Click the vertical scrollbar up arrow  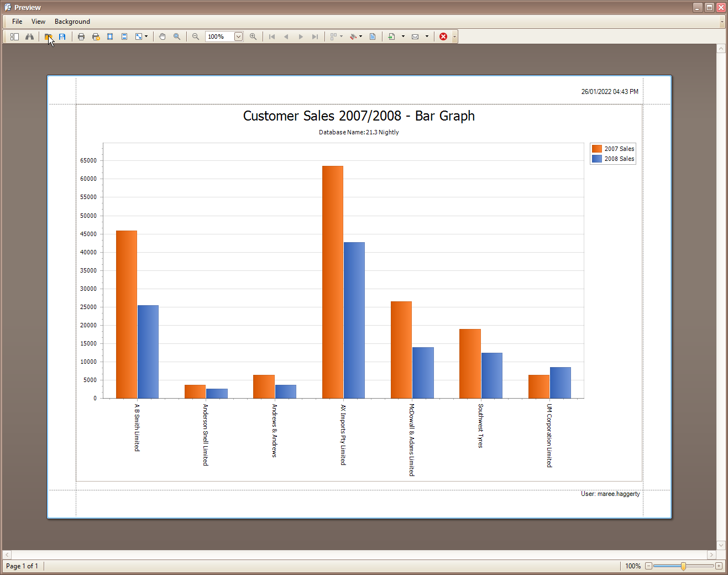tap(721, 49)
